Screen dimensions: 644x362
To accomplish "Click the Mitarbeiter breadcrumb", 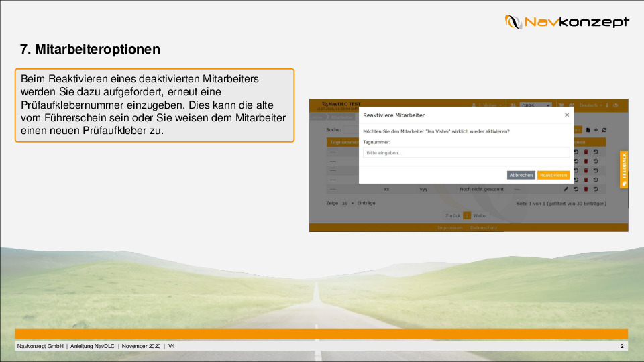I will [341, 117].
